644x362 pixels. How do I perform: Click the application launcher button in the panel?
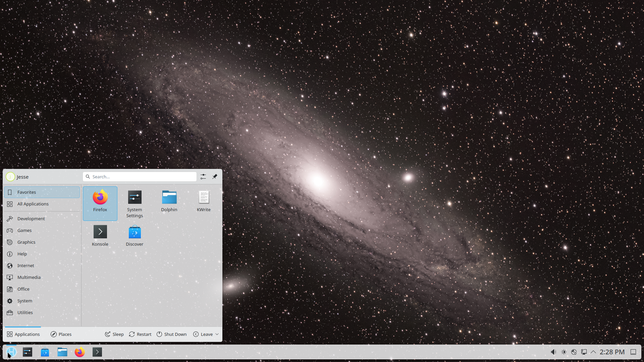click(11, 352)
